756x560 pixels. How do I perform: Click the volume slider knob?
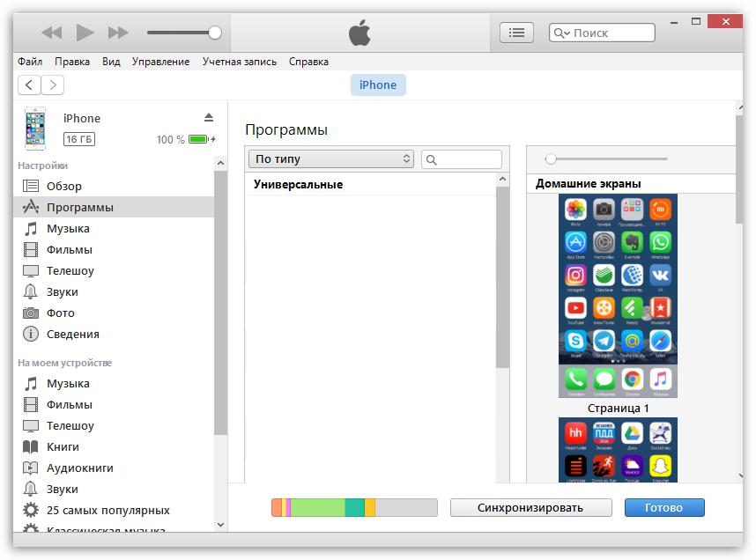click(214, 33)
